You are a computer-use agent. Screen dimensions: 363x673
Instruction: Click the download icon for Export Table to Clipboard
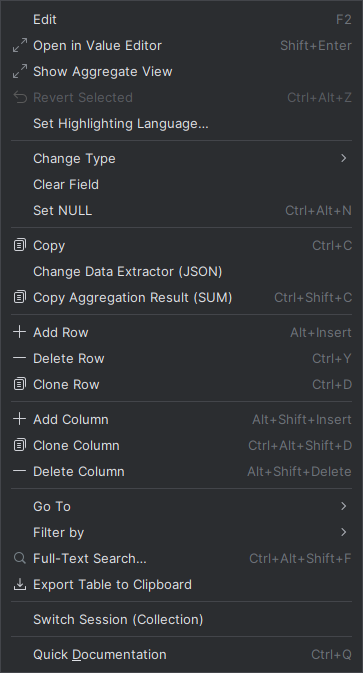20,584
